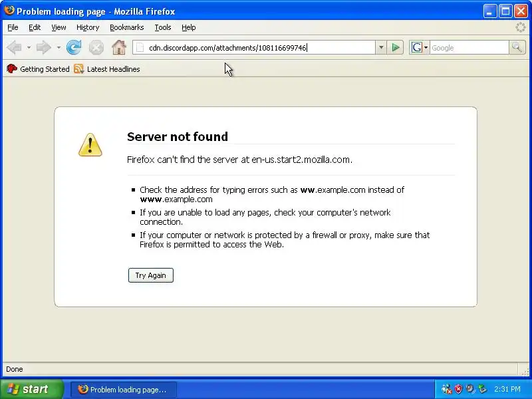The height and width of the screenshot is (399, 532).
Task: Click the loading throbber icon
Action: 521,27
